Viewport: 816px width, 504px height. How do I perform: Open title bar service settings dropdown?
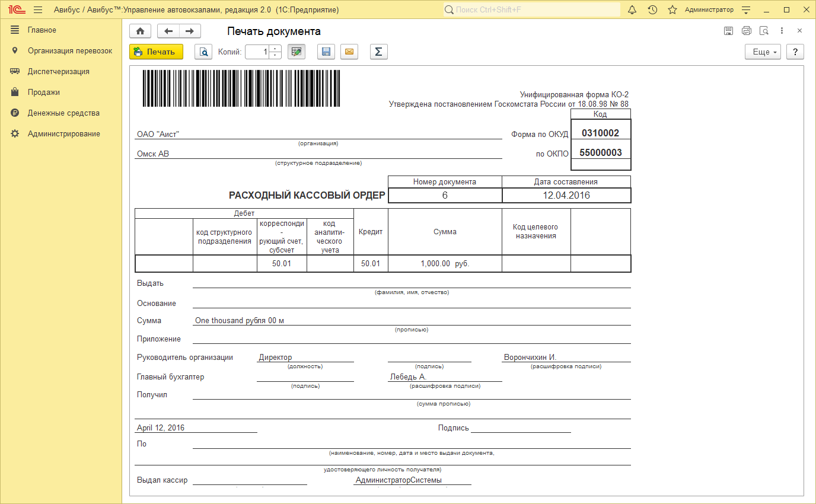(746, 10)
